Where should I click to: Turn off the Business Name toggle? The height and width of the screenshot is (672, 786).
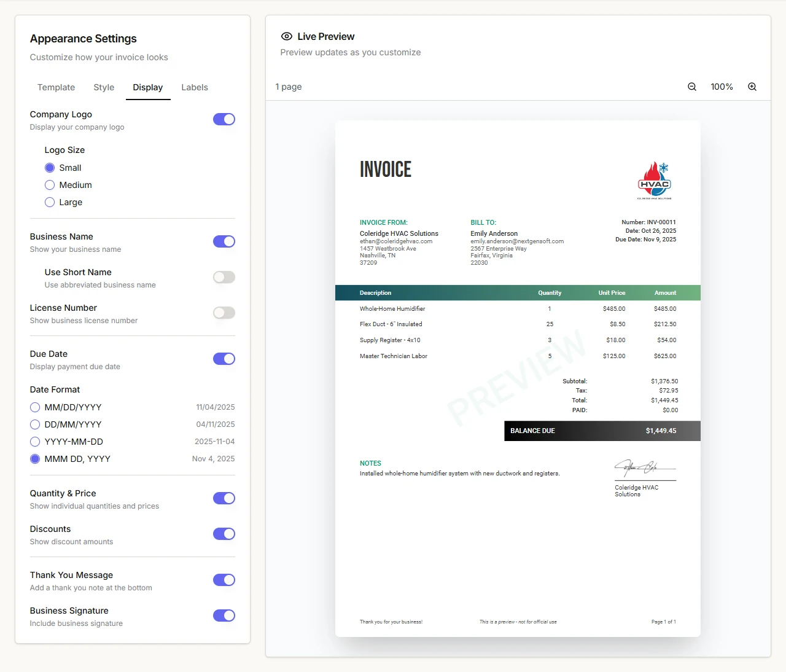click(224, 241)
